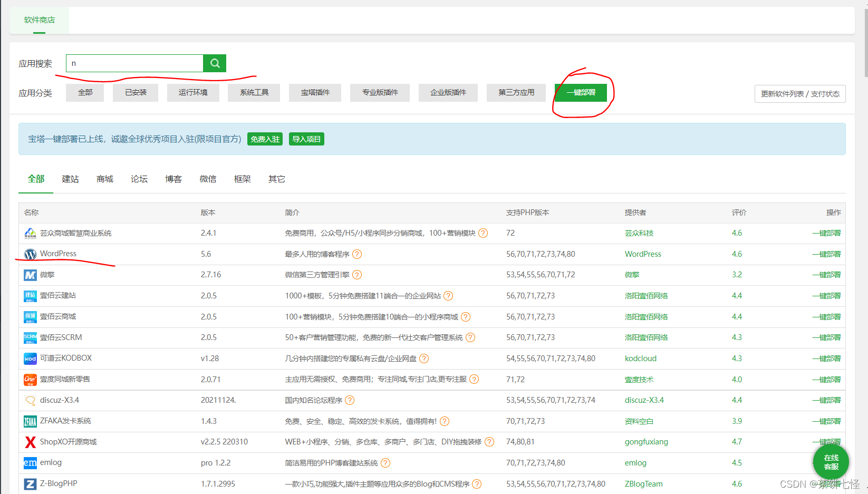Open help icon for 壹佰云SCRM description

pyautogui.click(x=470, y=337)
